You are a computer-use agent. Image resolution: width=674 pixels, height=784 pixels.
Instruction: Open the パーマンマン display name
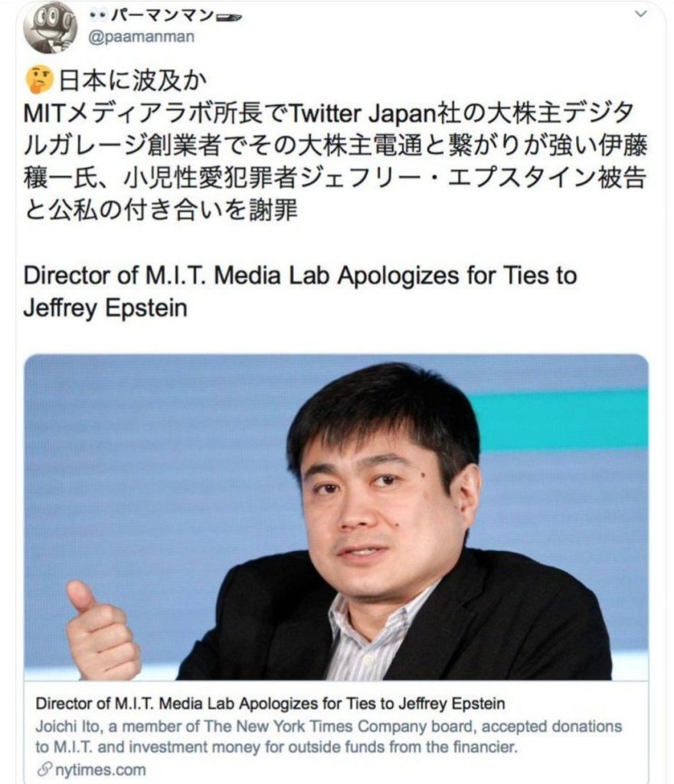pos(161,15)
